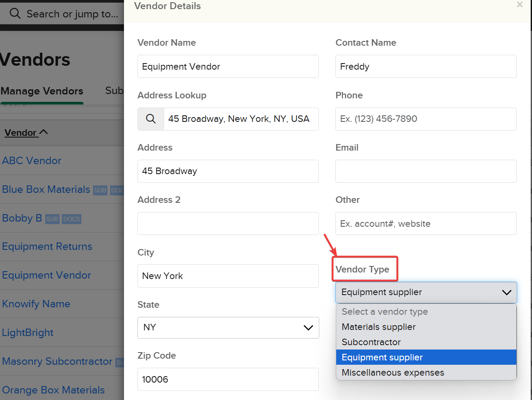Viewport: 532px width, 400px height.
Task: Switch to Manage Vendors tab
Action: [x=42, y=91]
